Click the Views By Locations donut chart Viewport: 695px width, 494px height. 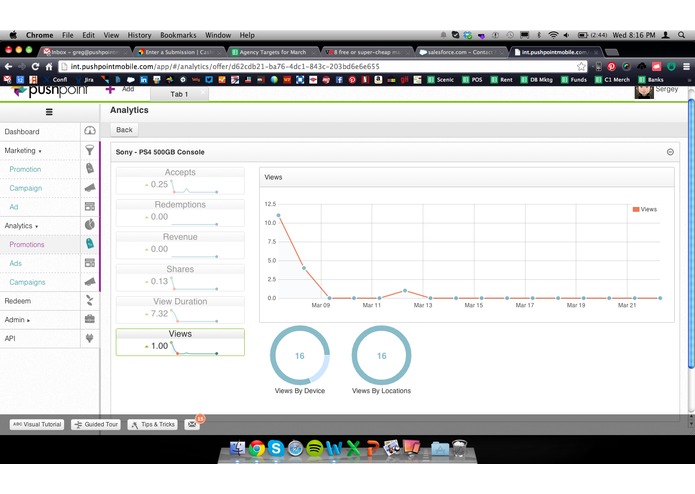tap(381, 355)
